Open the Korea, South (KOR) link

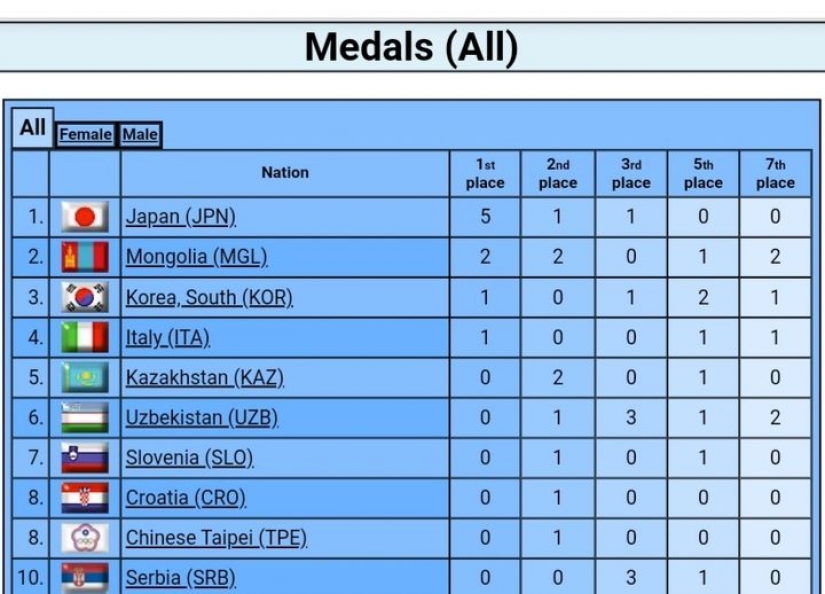click(209, 297)
